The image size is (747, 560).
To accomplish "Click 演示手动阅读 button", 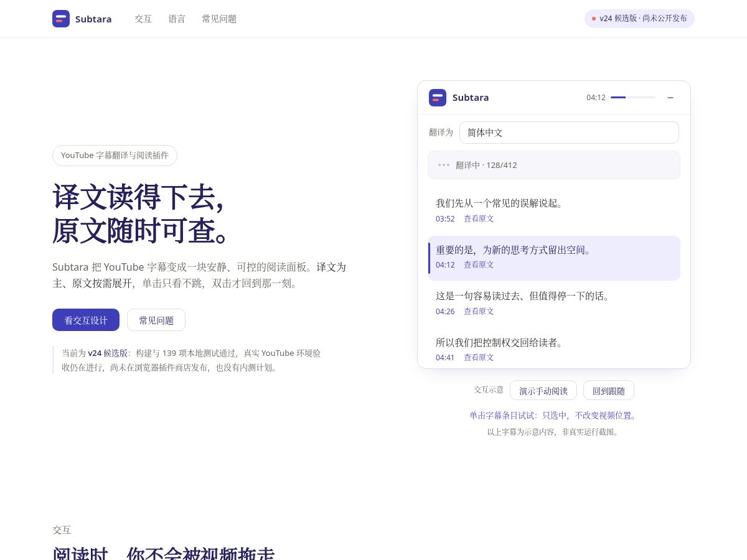I will tap(543, 390).
